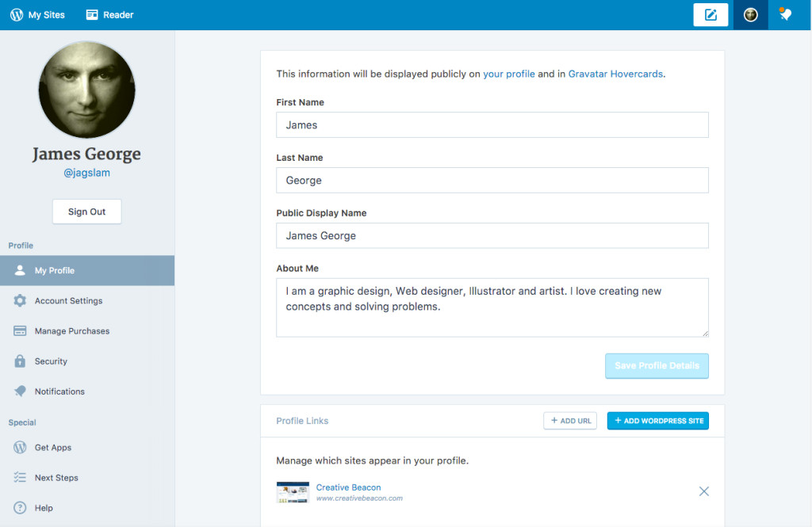Open My Sites menu label

pos(47,15)
